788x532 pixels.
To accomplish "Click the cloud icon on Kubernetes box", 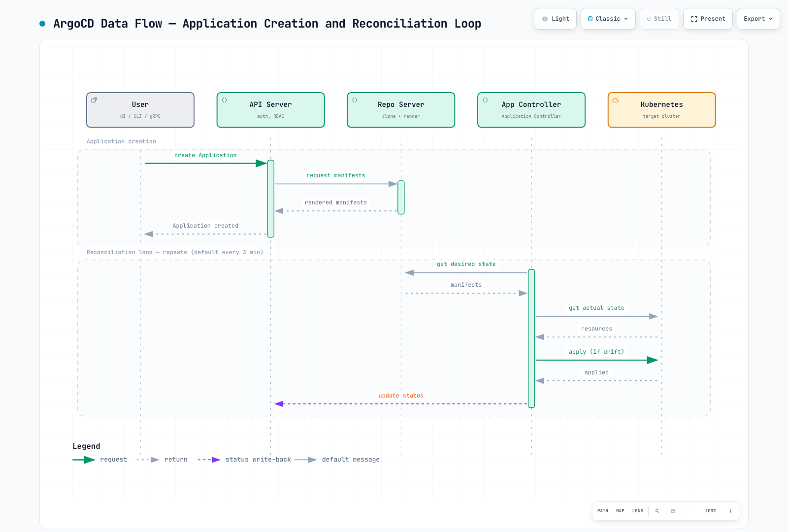I will pyautogui.click(x=616, y=100).
